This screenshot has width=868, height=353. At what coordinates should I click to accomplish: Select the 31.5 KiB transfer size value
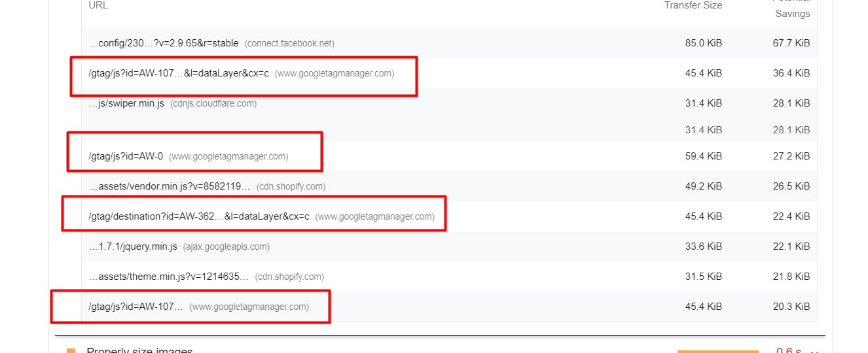click(x=704, y=277)
